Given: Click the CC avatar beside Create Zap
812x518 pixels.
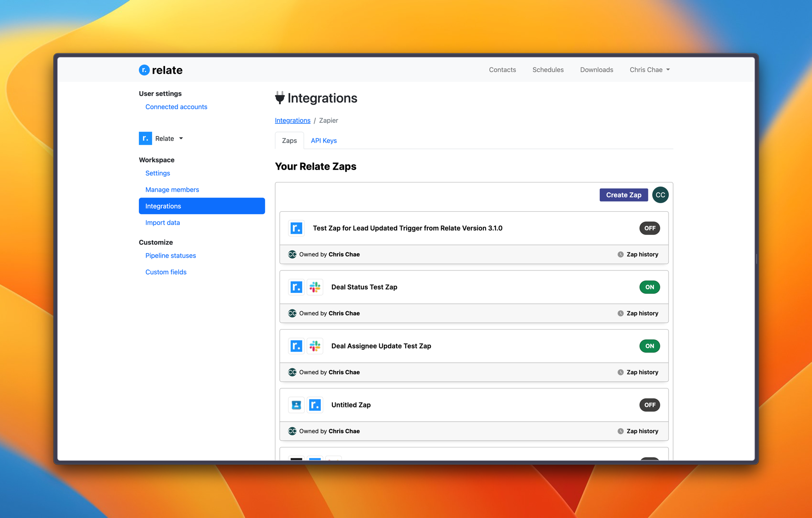Looking at the screenshot, I should click(x=660, y=195).
